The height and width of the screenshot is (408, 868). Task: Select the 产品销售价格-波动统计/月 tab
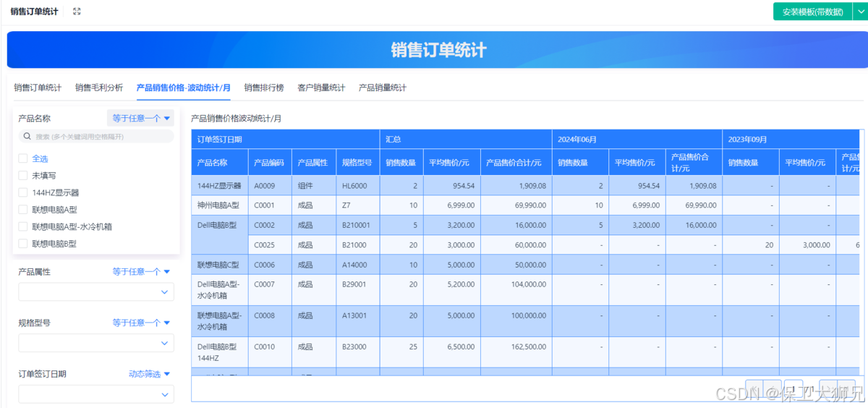184,88
